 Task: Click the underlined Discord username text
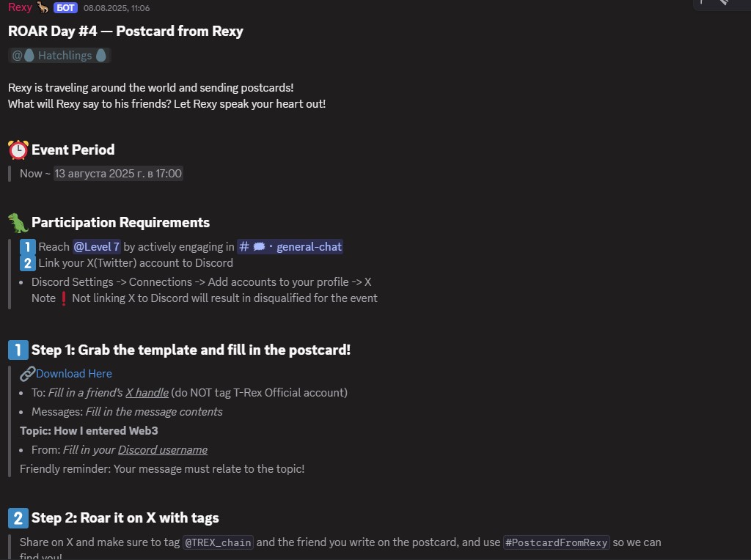163,450
